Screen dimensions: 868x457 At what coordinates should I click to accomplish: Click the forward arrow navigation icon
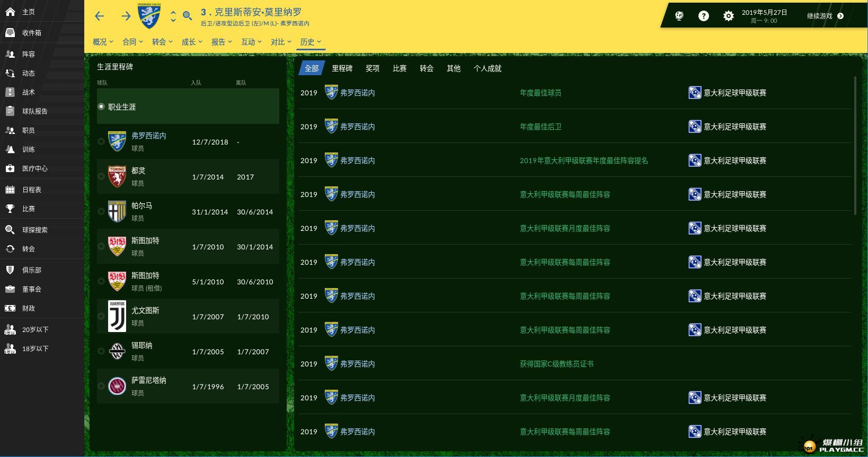point(126,16)
